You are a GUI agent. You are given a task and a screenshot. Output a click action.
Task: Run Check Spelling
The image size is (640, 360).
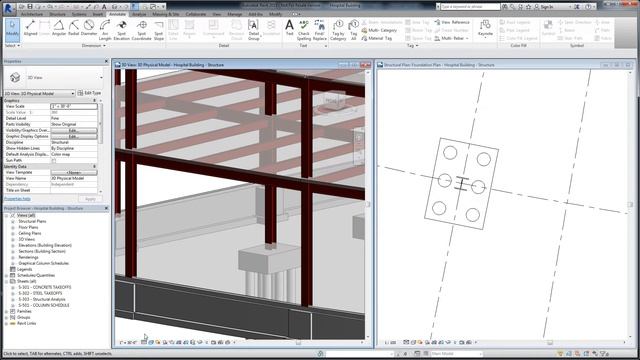[304, 30]
